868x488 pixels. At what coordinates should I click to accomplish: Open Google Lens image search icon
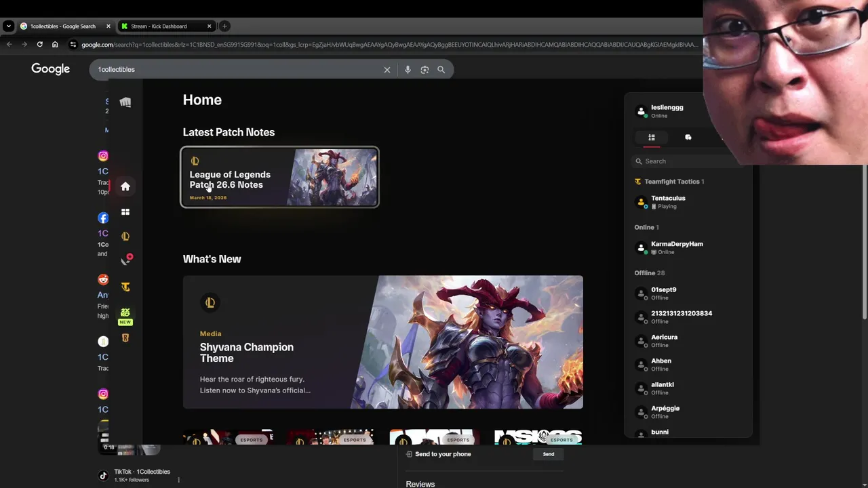[x=425, y=70]
